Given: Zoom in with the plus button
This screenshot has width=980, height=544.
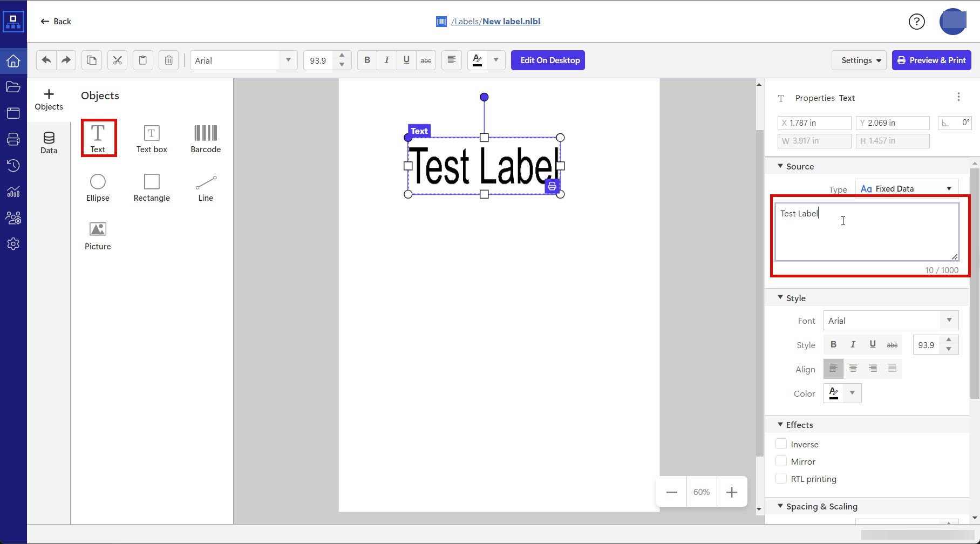Looking at the screenshot, I should (x=731, y=492).
